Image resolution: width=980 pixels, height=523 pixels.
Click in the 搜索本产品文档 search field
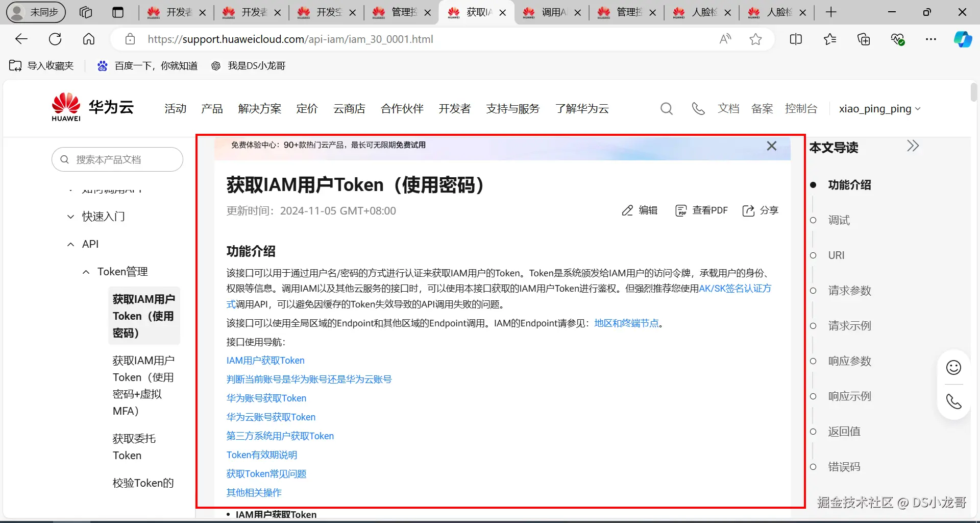click(117, 159)
